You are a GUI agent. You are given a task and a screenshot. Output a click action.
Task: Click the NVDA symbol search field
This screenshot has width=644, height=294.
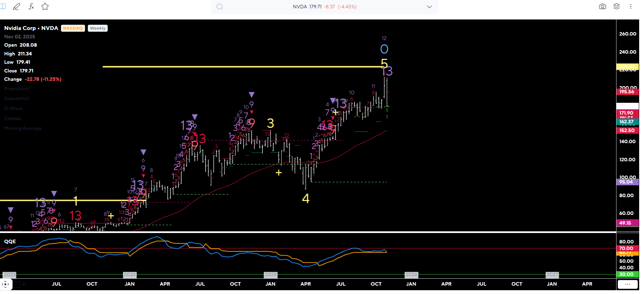pos(324,7)
